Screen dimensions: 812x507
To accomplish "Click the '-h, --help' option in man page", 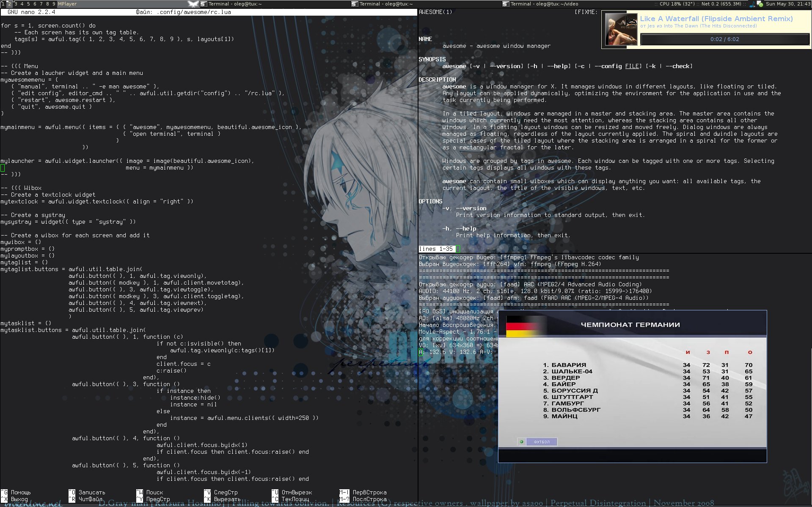I will tap(459, 228).
